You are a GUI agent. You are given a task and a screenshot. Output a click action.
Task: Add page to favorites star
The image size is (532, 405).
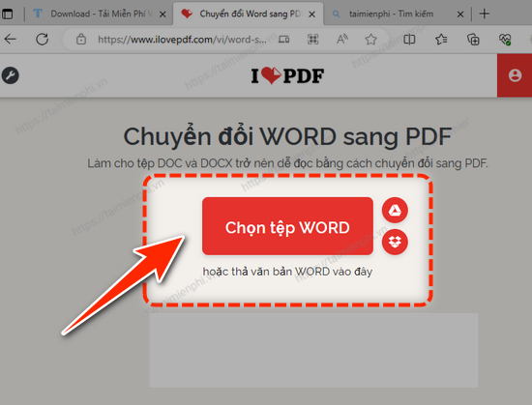coord(370,40)
